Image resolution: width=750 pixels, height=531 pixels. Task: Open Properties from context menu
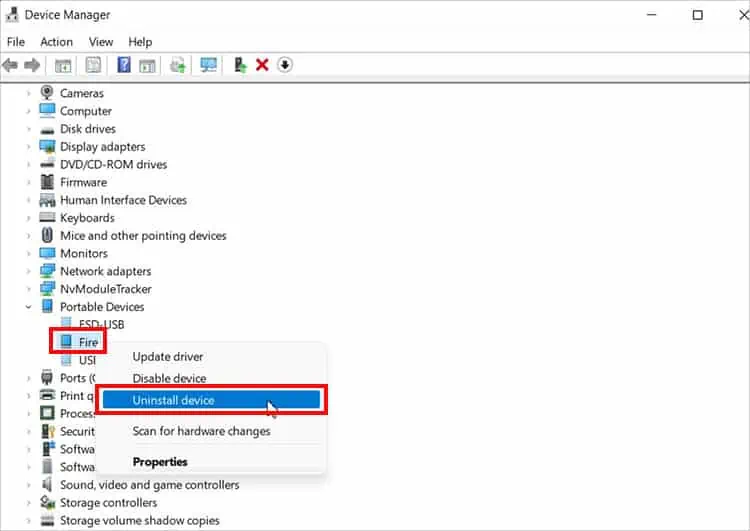tap(160, 462)
